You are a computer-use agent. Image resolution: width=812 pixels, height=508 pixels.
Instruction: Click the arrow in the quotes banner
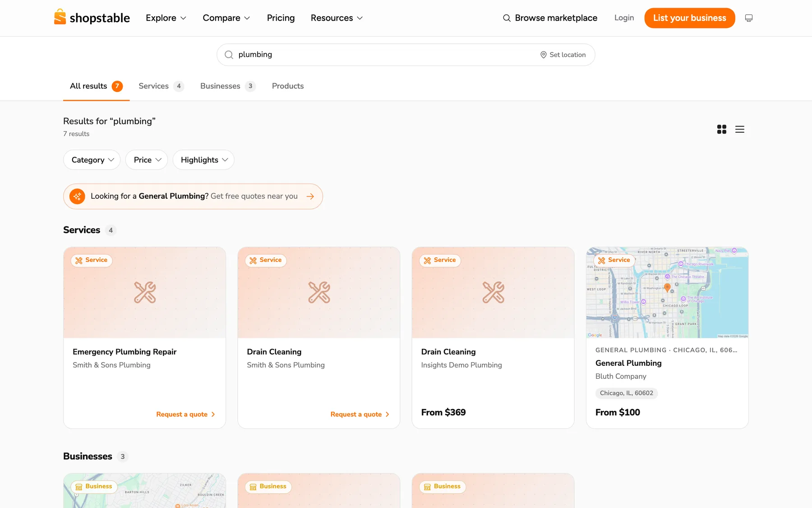310,196
